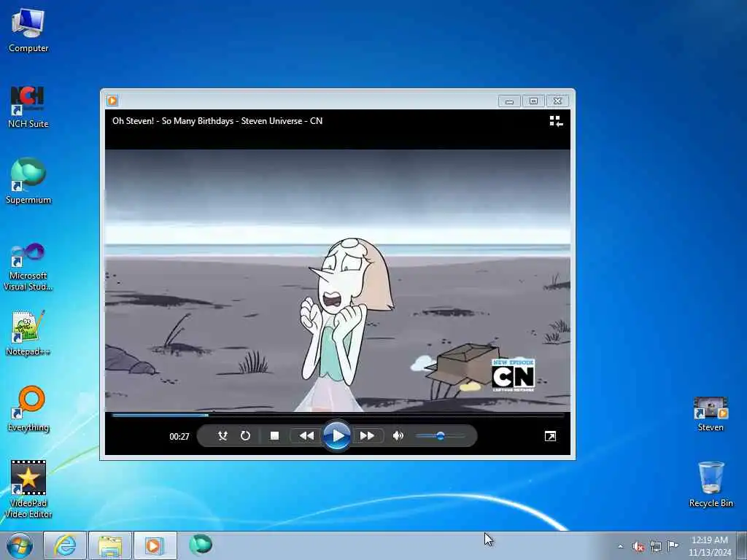This screenshot has width=747, height=560.
Task: Open Windows Explorer from the taskbar
Action: point(110,545)
